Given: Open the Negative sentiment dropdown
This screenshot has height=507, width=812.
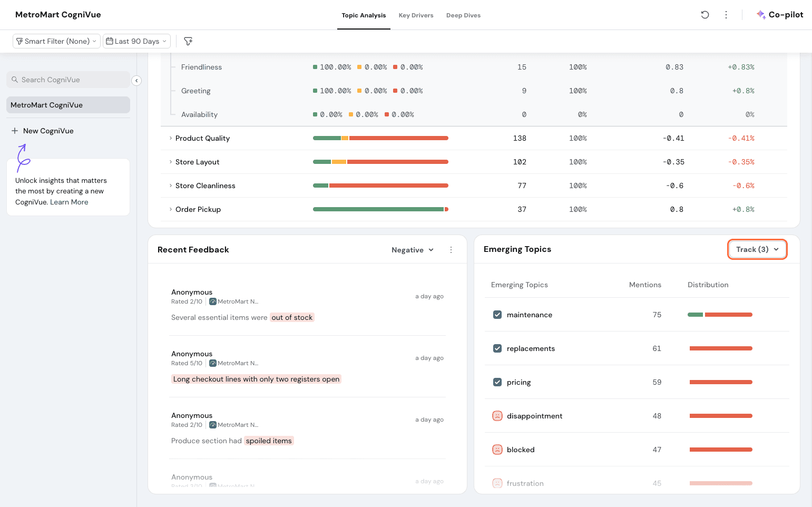Looking at the screenshot, I should [x=413, y=250].
